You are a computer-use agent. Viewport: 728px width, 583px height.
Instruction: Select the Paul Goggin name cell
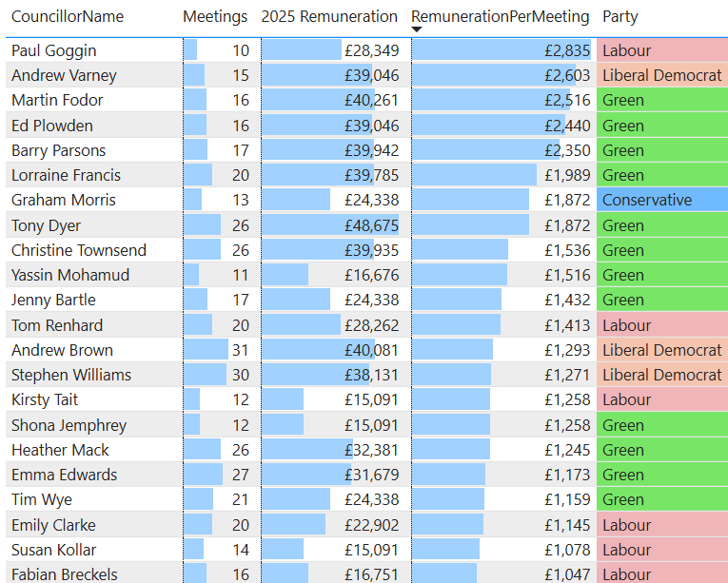tap(54, 50)
